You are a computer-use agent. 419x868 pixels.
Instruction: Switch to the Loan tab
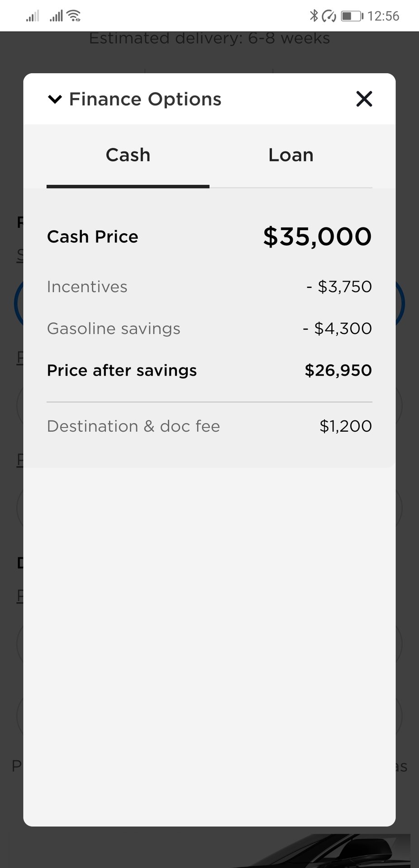[x=290, y=155]
